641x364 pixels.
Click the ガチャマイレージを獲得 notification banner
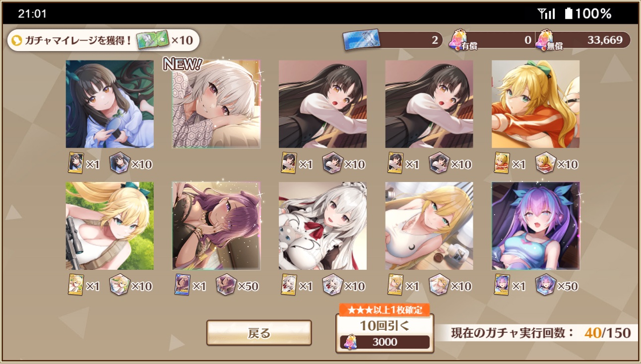point(103,41)
